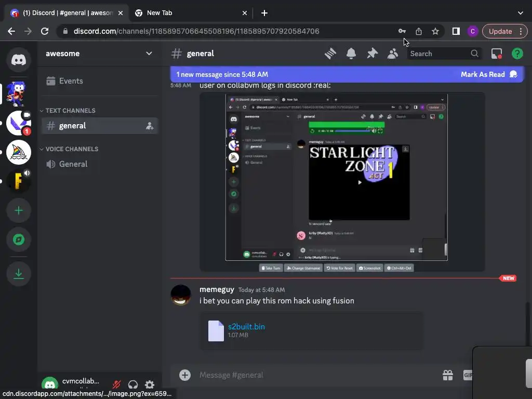Screen dimensions: 532x399
Task: Reload the page with the refresh icon
Action: (45, 31)
